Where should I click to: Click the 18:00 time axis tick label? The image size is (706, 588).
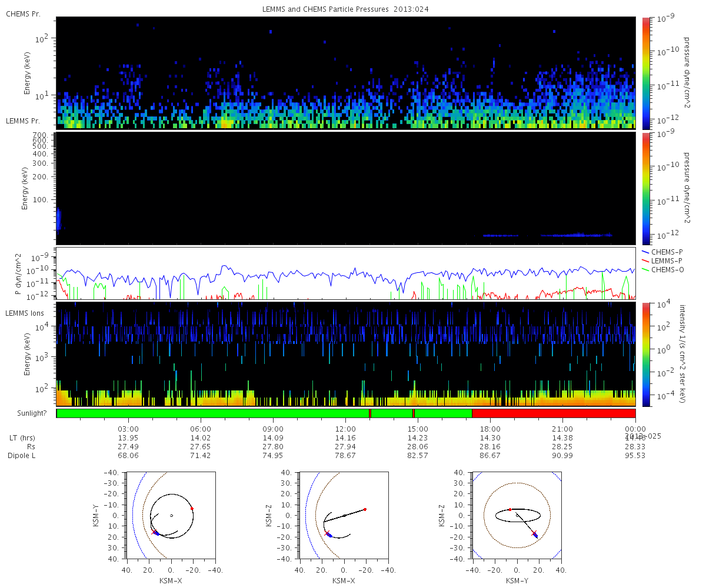tap(490, 429)
